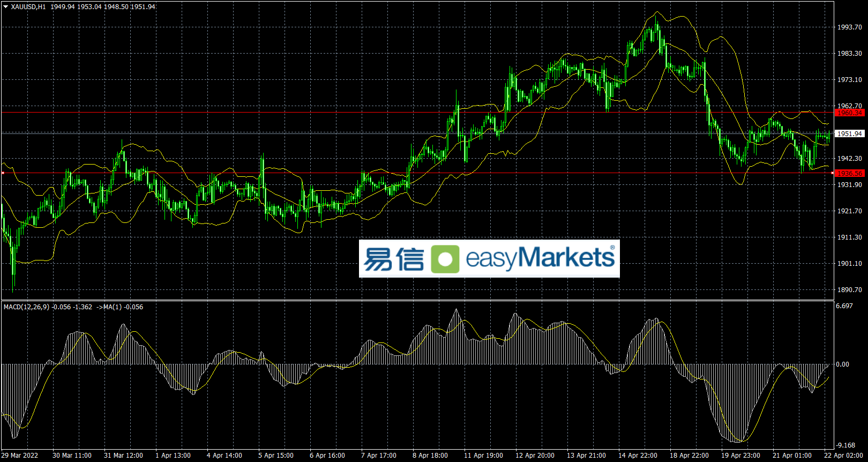Click the red 1936.56 price tag
The image size is (868, 462).
click(850, 174)
